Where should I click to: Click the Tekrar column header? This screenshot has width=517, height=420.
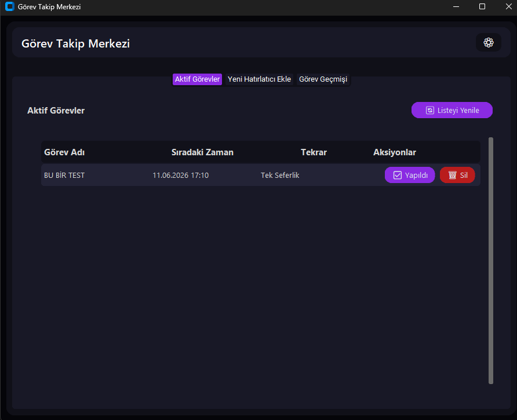point(314,152)
